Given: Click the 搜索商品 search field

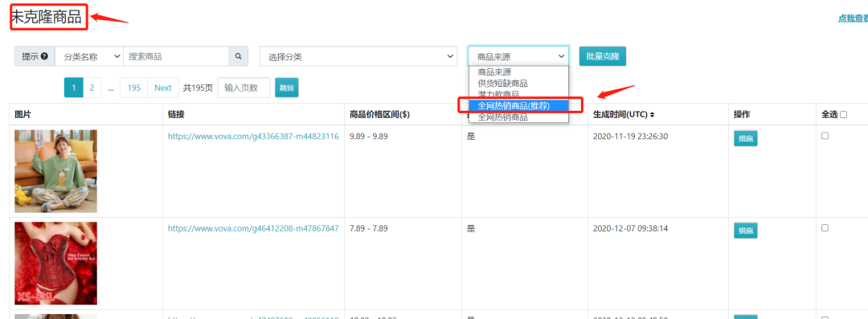Looking at the screenshot, I should click(177, 56).
